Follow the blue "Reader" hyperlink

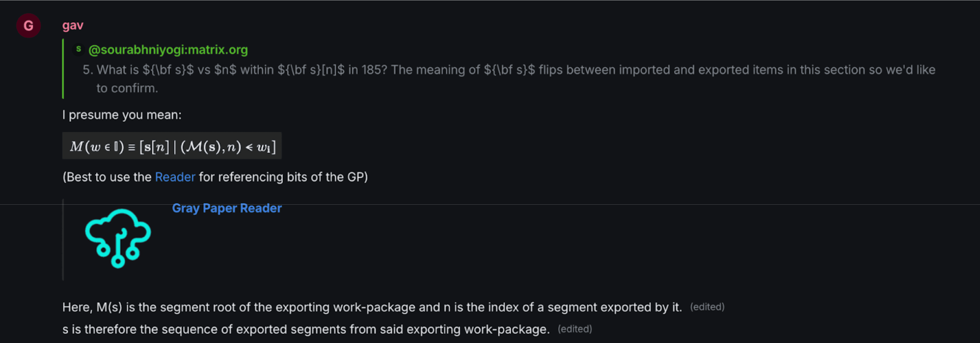175,177
